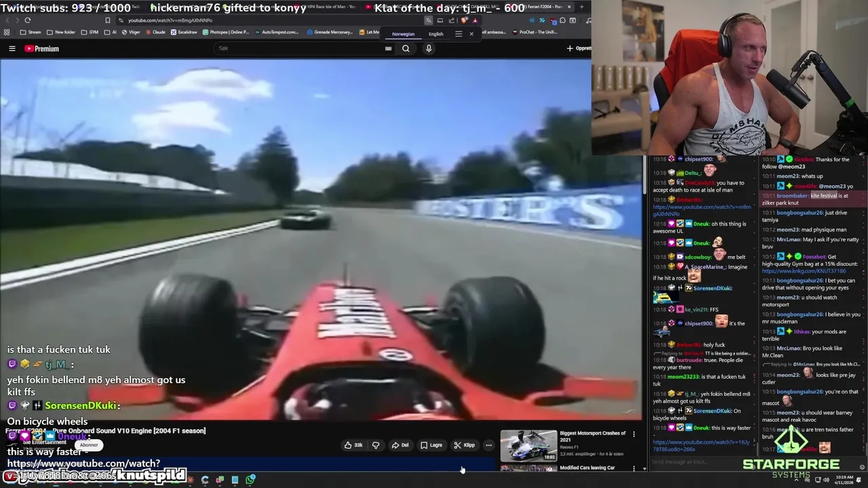Screen dimensions: 868x488
Task: Open Biggest Motorsport Crashes of 2021 thumbnail
Action: [x=528, y=445]
